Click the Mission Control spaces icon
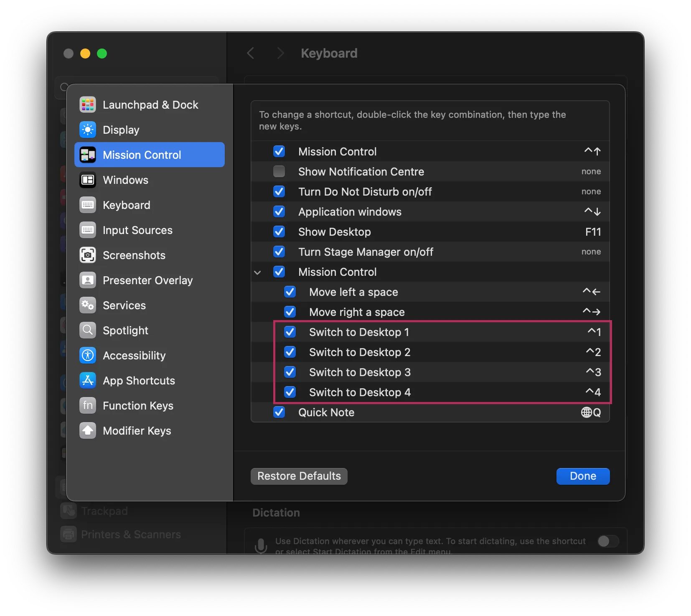 coord(88,155)
